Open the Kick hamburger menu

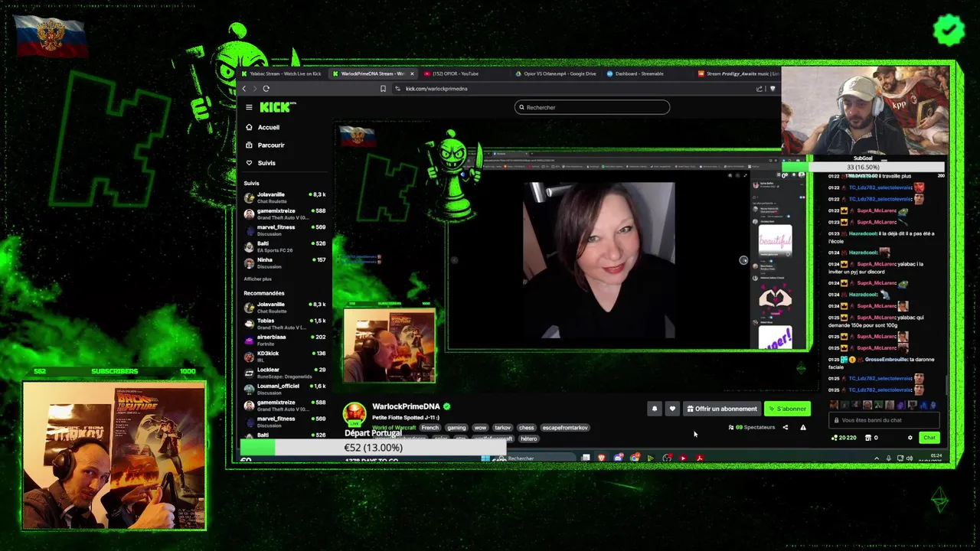pyautogui.click(x=249, y=107)
